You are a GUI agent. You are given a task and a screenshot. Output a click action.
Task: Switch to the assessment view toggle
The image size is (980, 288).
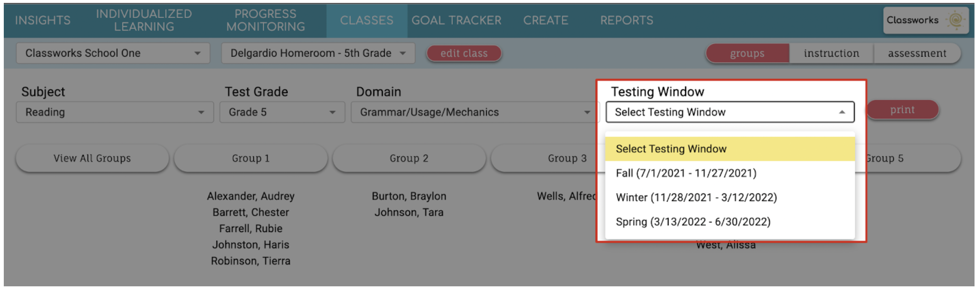click(x=917, y=53)
